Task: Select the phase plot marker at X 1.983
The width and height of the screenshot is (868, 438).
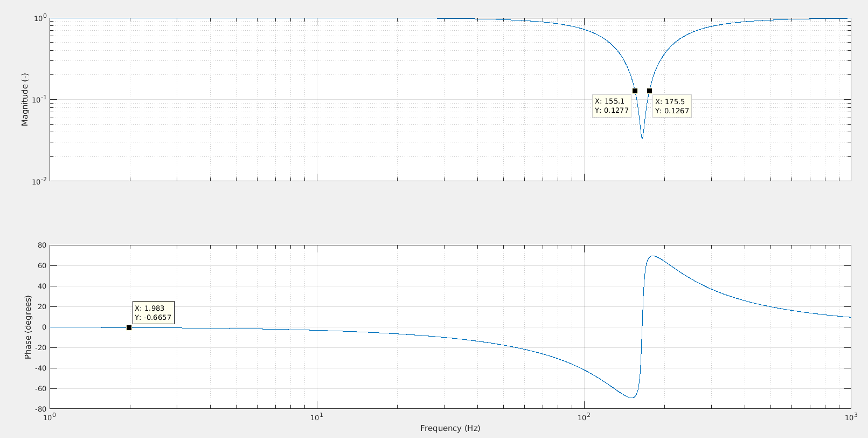Action: tap(129, 327)
